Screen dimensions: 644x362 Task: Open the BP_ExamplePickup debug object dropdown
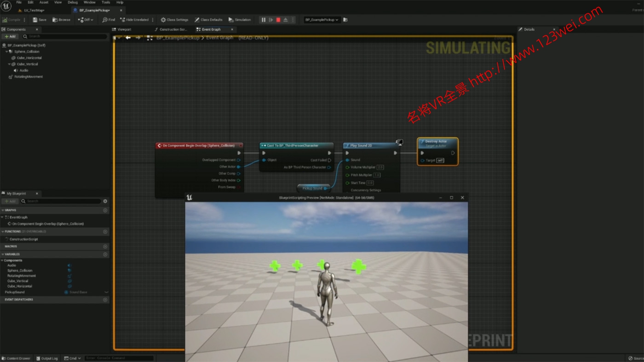pos(322,20)
